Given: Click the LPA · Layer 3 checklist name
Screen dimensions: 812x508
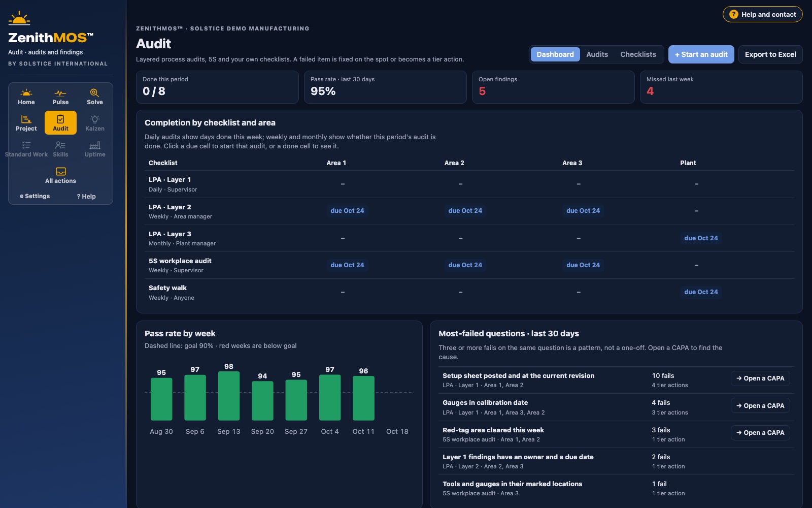Looking at the screenshot, I should (x=170, y=234).
